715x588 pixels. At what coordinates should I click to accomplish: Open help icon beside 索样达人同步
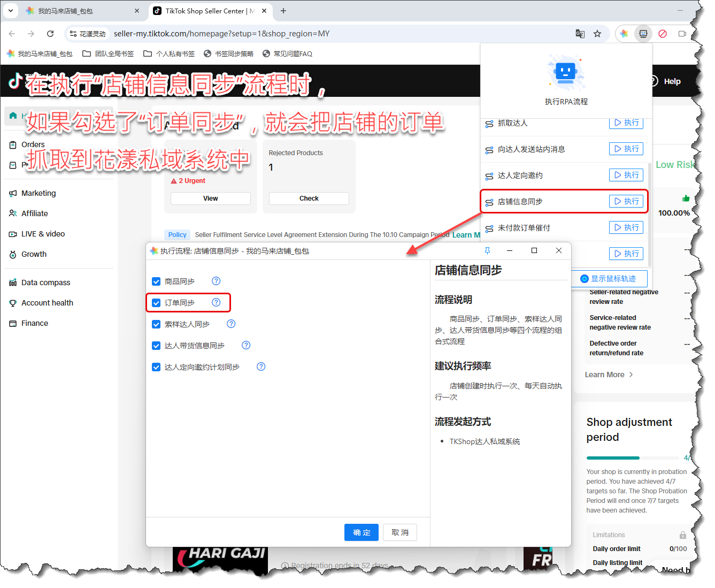tap(231, 324)
